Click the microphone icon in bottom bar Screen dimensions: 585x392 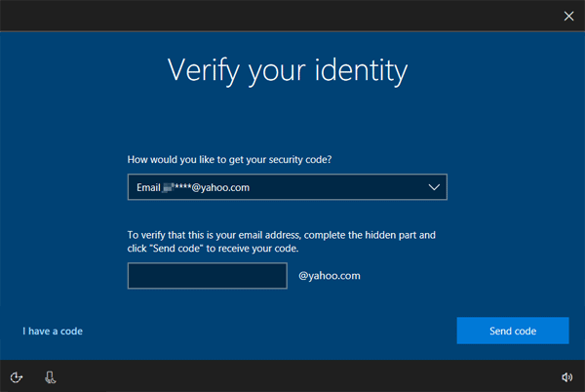51,376
